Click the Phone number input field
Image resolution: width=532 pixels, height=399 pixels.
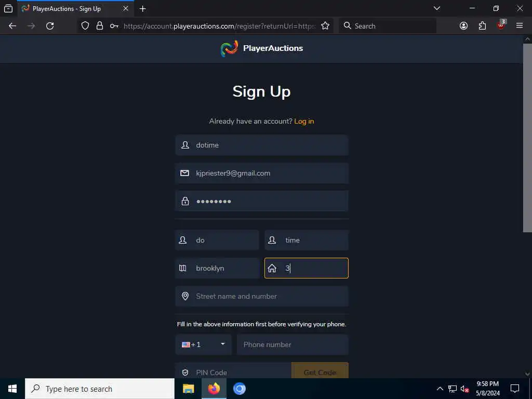click(x=292, y=345)
